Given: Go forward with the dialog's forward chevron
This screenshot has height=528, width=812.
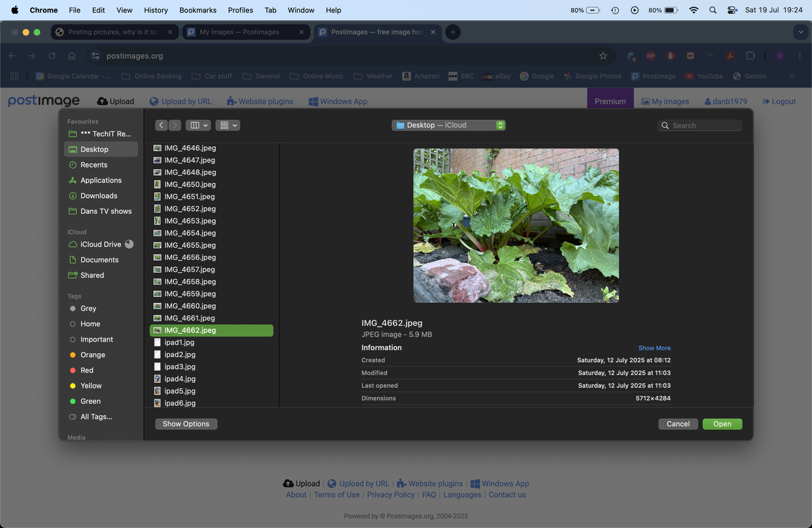Looking at the screenshot, I should pyautogui.click(x=175, y=125).
